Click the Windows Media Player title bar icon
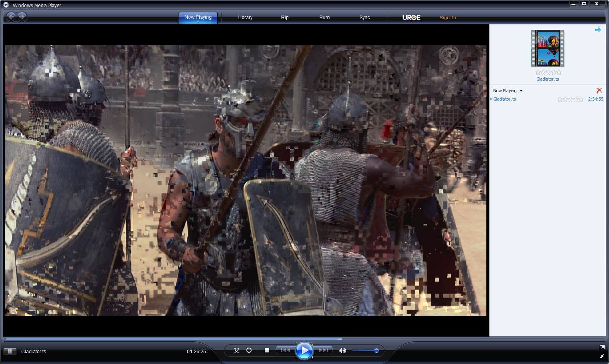This screenshot has width=609, height=364. (6, 5)
